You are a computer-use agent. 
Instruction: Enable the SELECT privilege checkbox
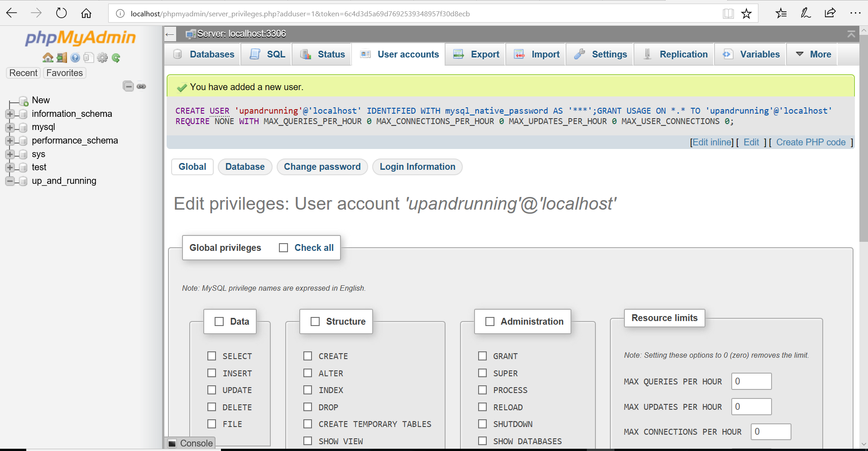(x=212, y=356)
